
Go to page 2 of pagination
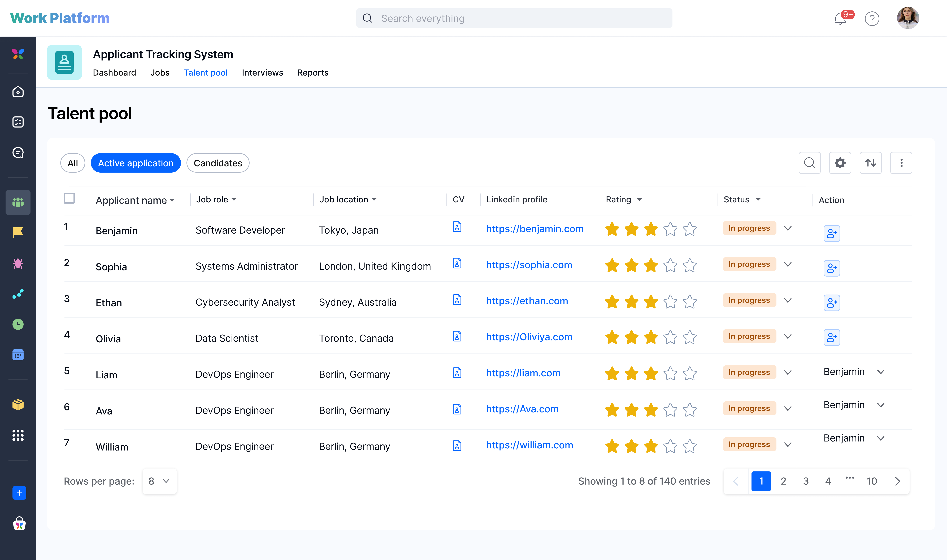coord(784,481)
